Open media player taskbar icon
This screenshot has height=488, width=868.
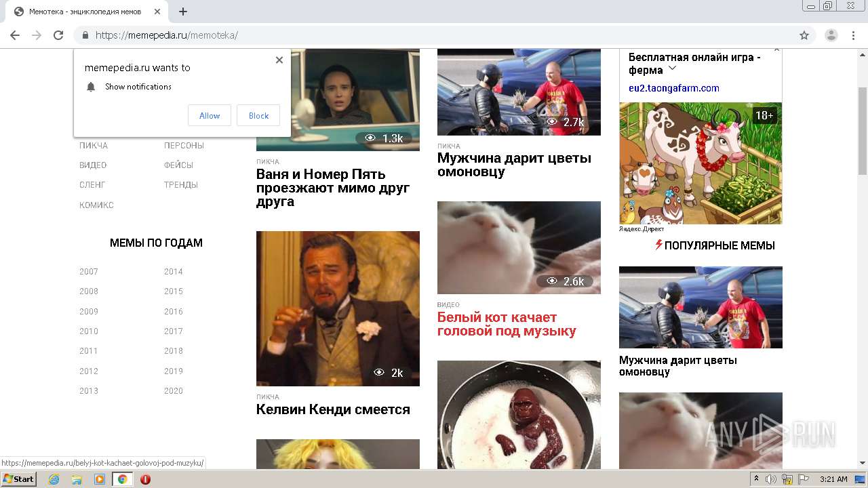[x=100, y=479]
